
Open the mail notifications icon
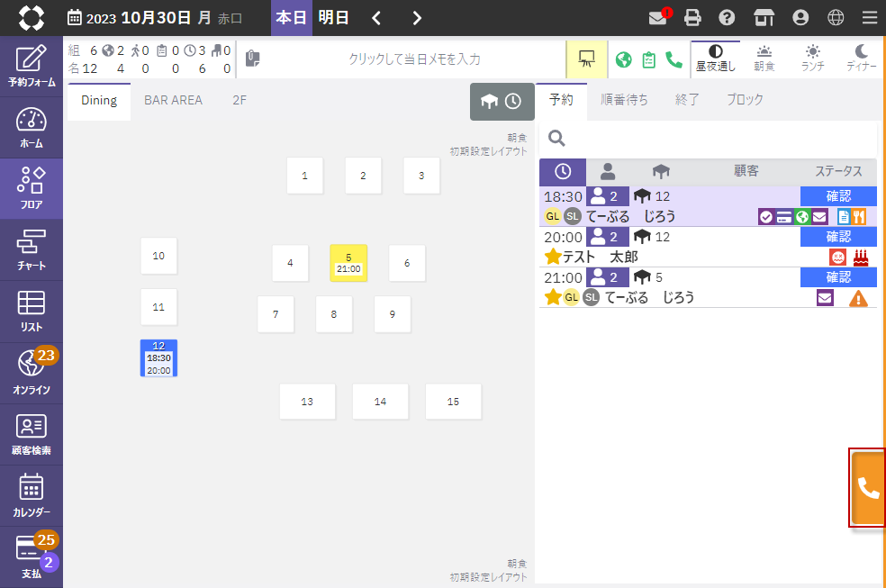tap(658, 18)
